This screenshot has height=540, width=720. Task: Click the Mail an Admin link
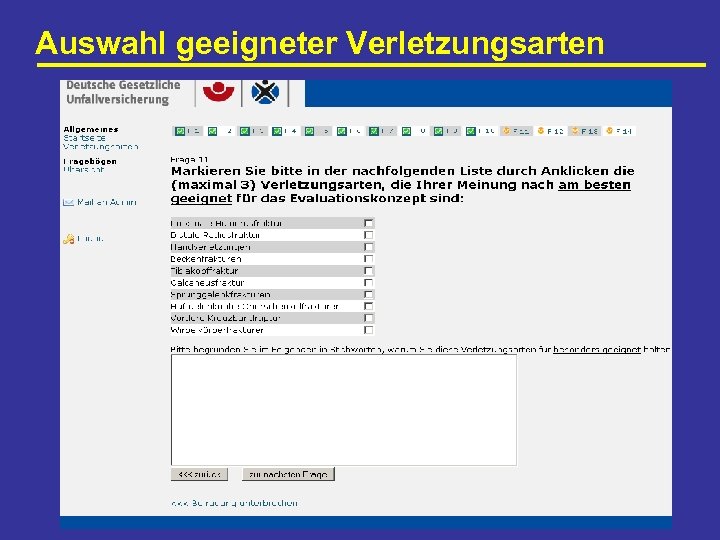pyautogui.click(x=107, y=202)
